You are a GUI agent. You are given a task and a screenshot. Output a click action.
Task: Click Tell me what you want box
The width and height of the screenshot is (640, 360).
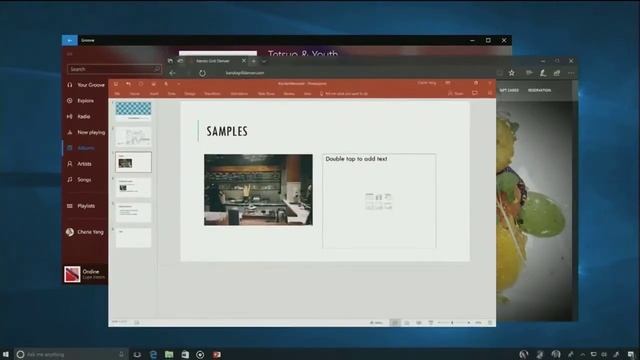click(x=344, y=94)
